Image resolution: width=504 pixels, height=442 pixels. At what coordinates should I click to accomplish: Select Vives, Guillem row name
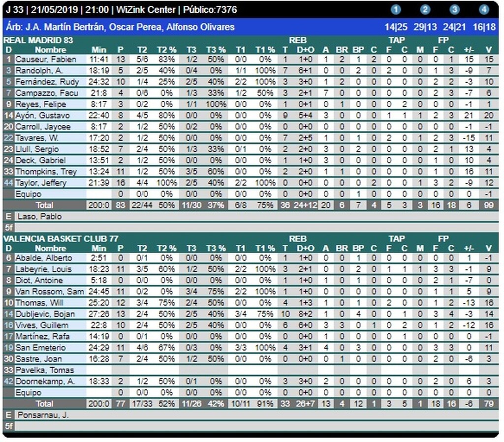(42, 325)
